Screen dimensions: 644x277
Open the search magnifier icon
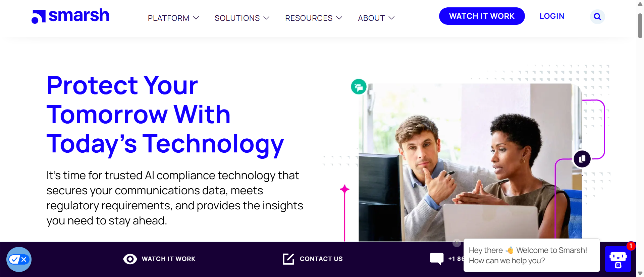tap(597, 16)
